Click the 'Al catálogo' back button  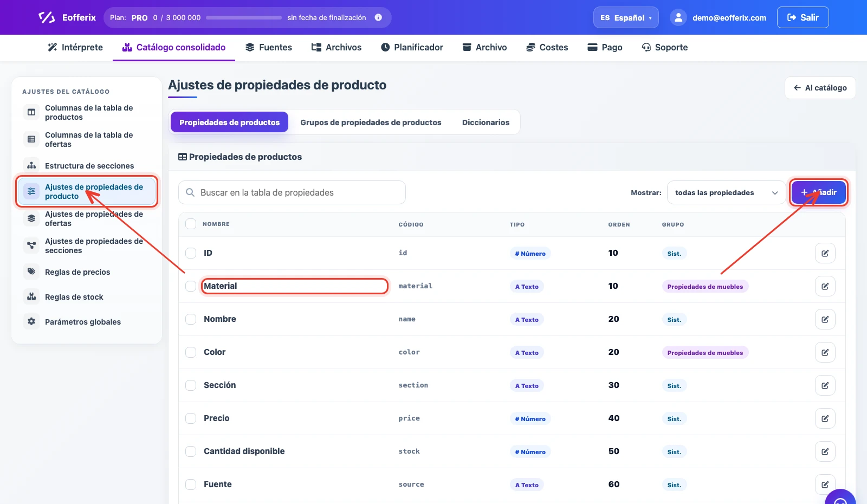tap(820, 88)
